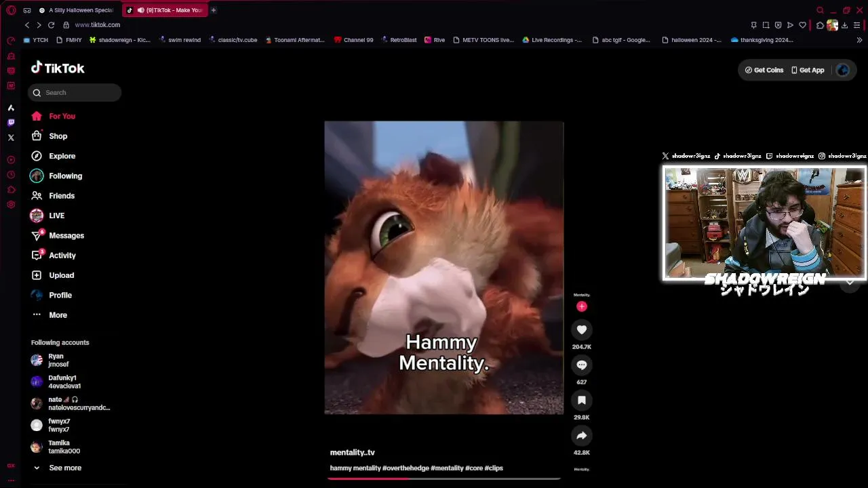
Task: Open the browser sidebar history clock icon
Action: [x=11, y=175]
